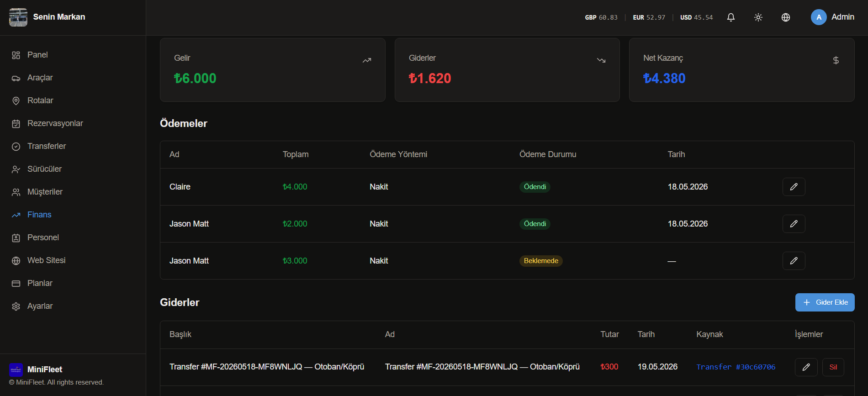Click the Giderler trending-down icon
868x396 pixels.
coord(601,60)
